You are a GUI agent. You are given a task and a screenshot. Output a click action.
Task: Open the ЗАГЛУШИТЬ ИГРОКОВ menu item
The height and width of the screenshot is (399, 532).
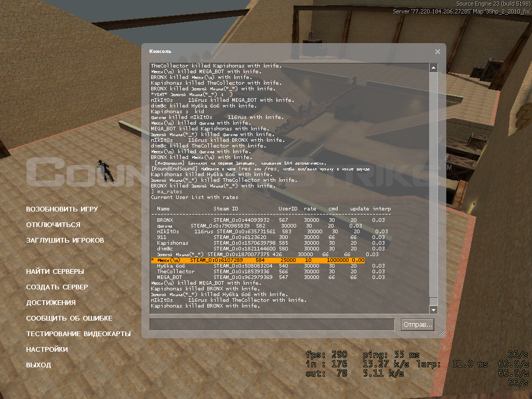(65, 240)
